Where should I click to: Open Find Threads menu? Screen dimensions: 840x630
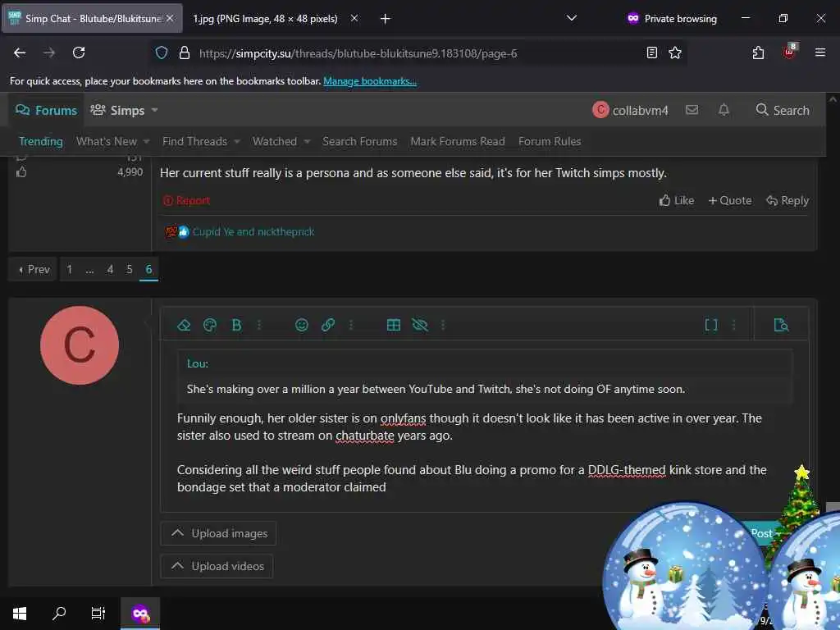pyautogui.click(x=194, y=141)
